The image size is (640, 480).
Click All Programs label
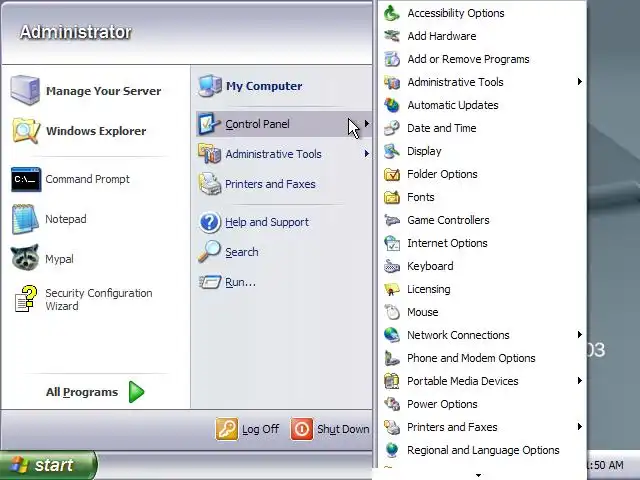[82, 392]
